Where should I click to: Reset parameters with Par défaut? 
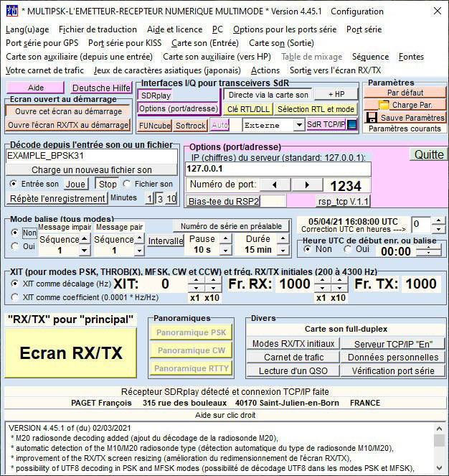[x=405, y=93]
